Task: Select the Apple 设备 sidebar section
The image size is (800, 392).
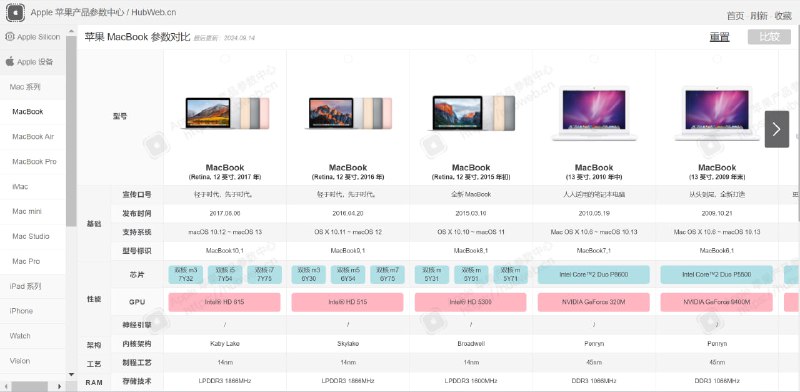Action: [33, 62]
